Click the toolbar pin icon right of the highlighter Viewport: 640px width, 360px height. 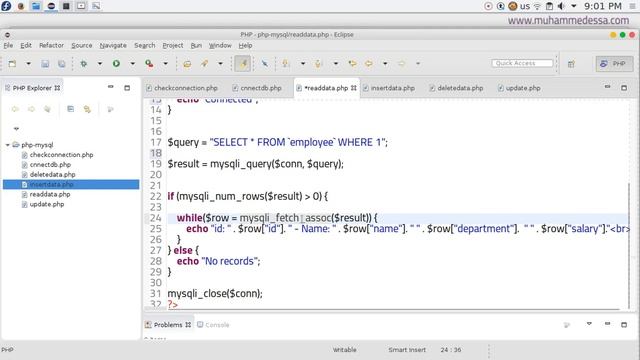pos(265,64)
